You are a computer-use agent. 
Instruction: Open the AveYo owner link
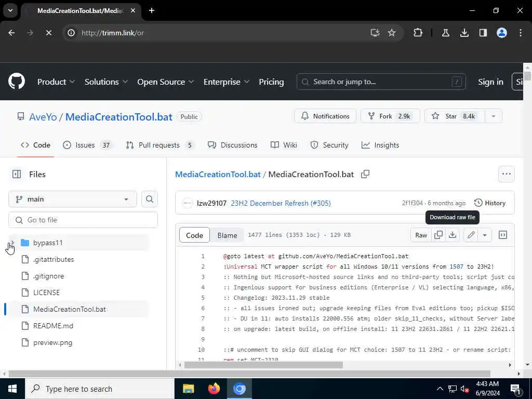43,117
